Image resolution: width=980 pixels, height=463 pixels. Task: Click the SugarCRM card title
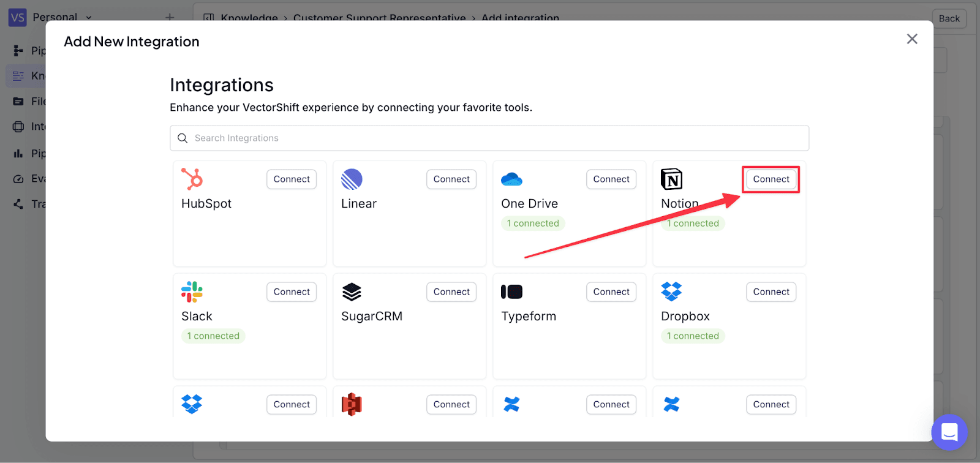coord(372,317)
